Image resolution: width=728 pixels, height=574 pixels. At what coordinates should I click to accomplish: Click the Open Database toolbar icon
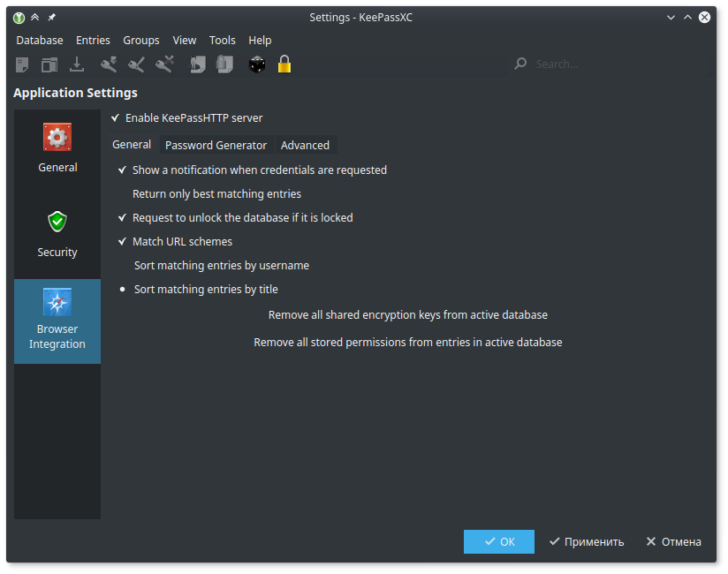click(x=49, y=64)
